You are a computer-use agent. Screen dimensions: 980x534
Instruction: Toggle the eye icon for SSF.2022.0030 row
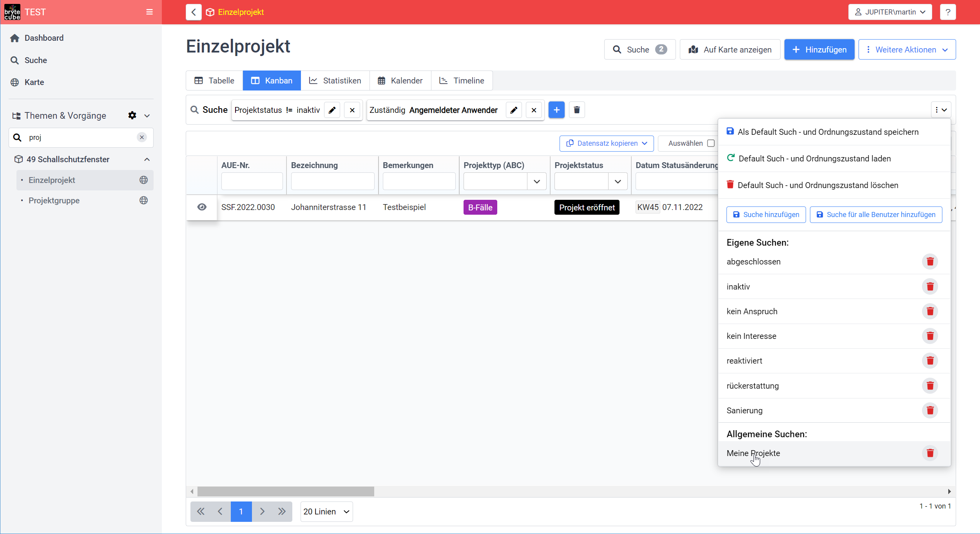click(x=202, y=207)
